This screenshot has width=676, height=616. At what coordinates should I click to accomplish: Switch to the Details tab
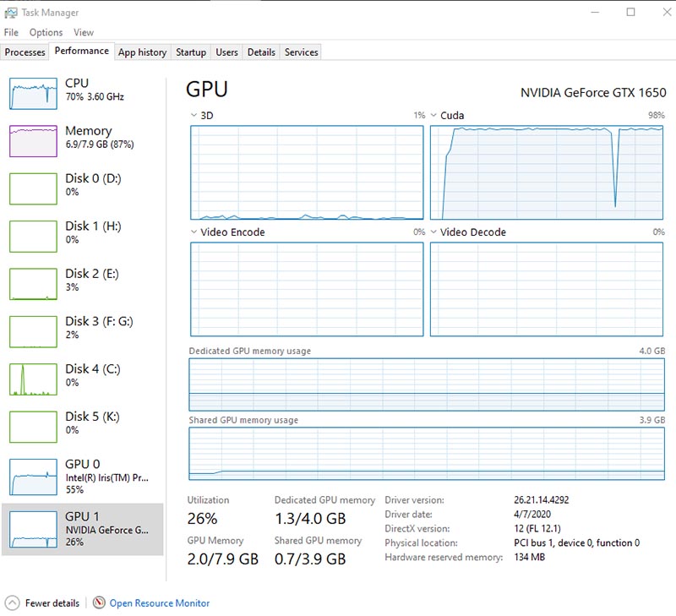[261, 52]
